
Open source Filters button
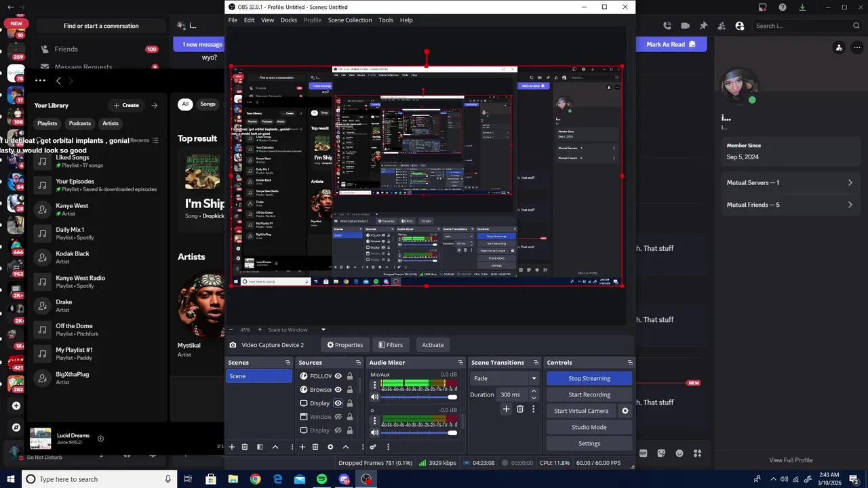pyautogui.click(x=391, y=345)
